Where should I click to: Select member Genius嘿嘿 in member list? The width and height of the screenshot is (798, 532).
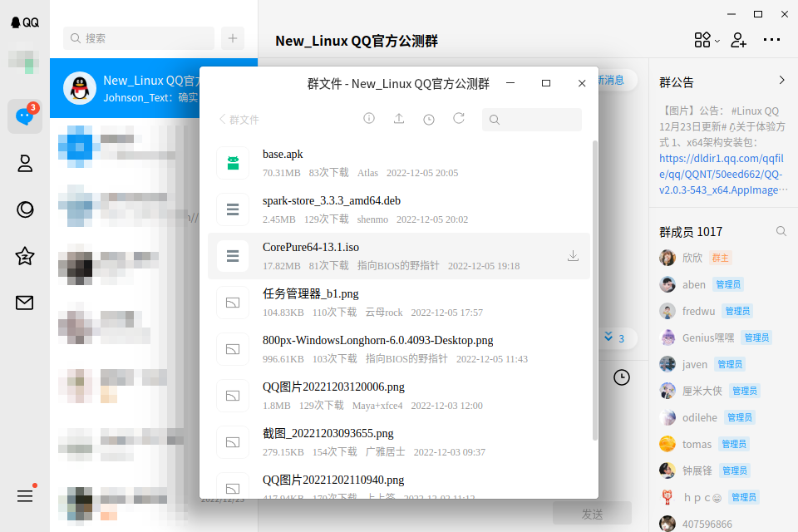722,337
